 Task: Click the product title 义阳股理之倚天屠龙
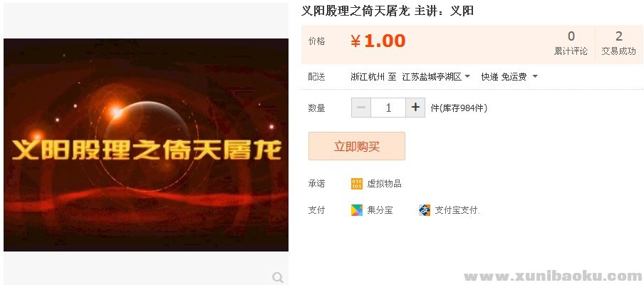click(x=355, y=11)
